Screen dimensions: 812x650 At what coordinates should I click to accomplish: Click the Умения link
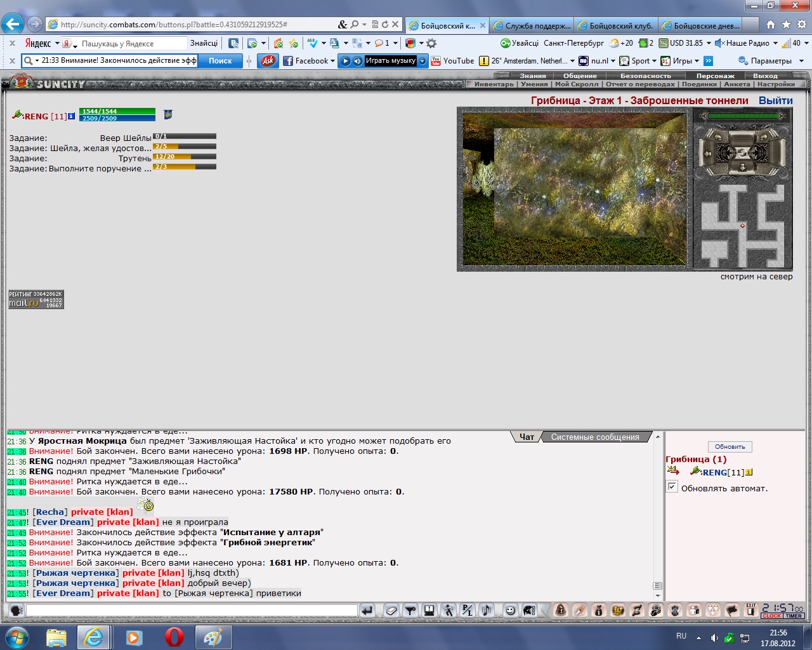[534, 84]
